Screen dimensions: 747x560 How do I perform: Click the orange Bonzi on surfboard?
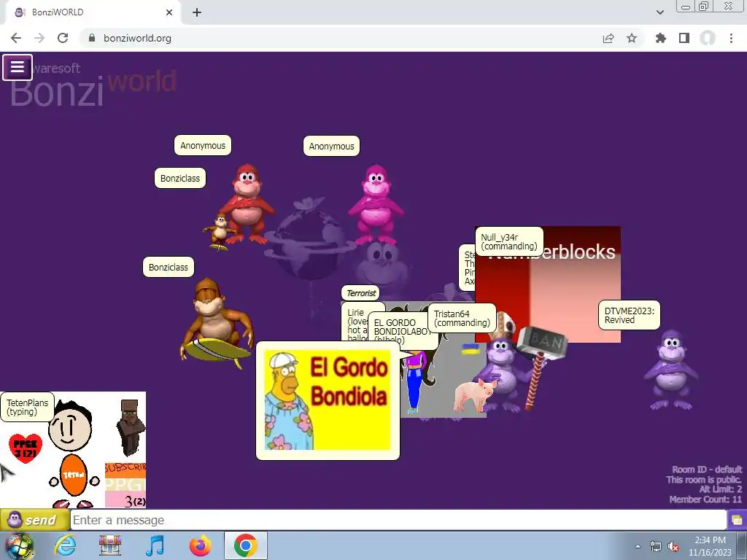pos(217,324)
